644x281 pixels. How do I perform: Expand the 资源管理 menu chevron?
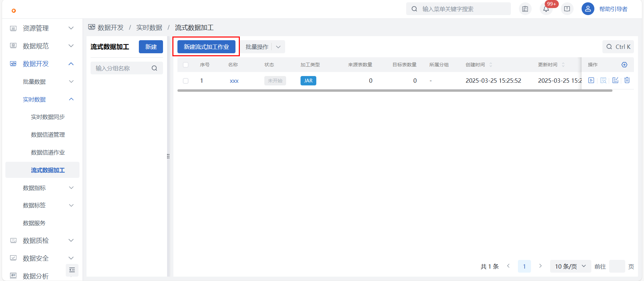[71, 28]
